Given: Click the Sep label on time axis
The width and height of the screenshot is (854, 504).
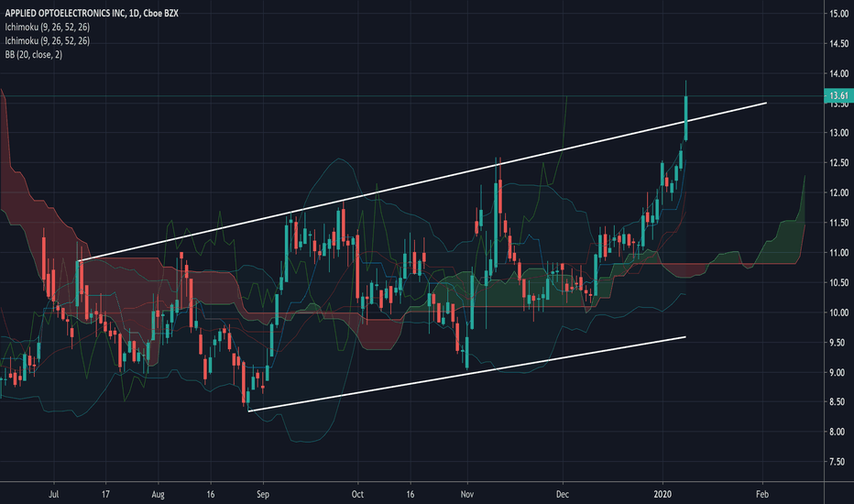Looking at the screenshot, I should pyautogui.click(x=262, y=494).
